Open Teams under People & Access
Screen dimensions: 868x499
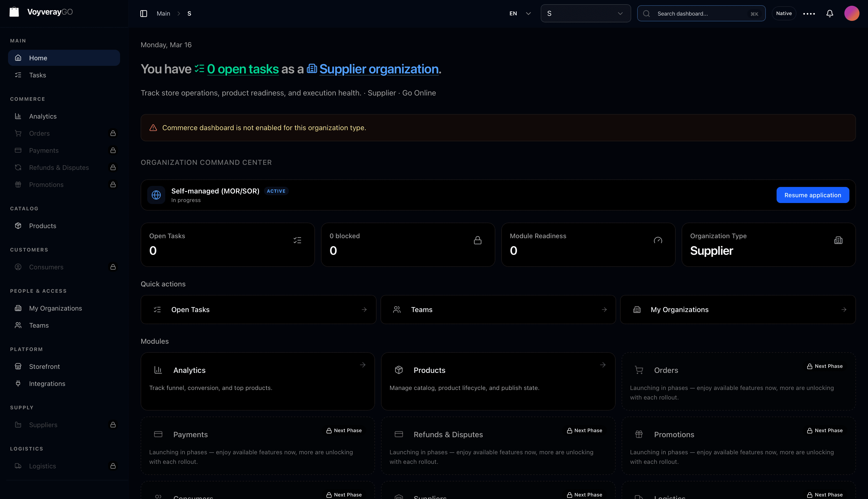38,325
